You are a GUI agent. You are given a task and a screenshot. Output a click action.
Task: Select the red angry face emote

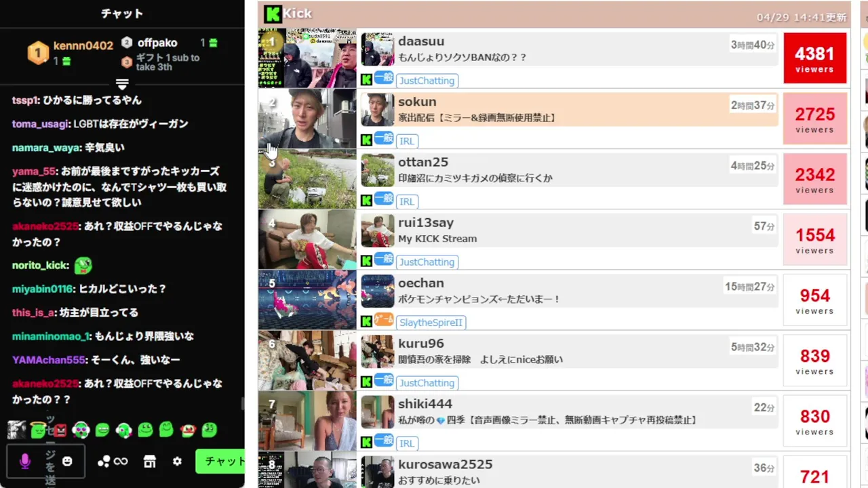point(60,430)
